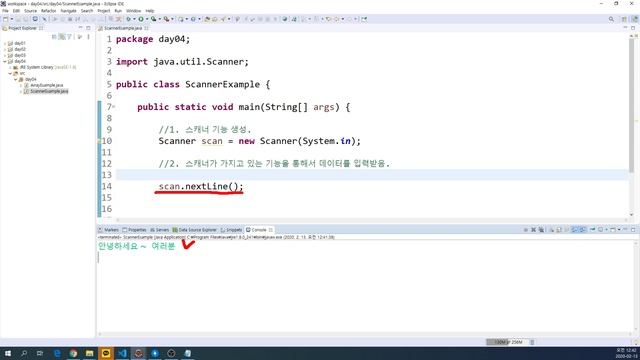Click the Java perspective icon at the toolbar's right end
This screenshot has width=640, height=360.
coord(635,19)
